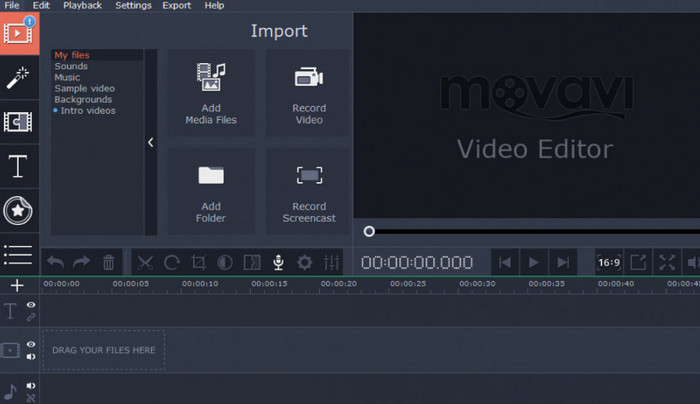Open the Titles text tab

18,166
